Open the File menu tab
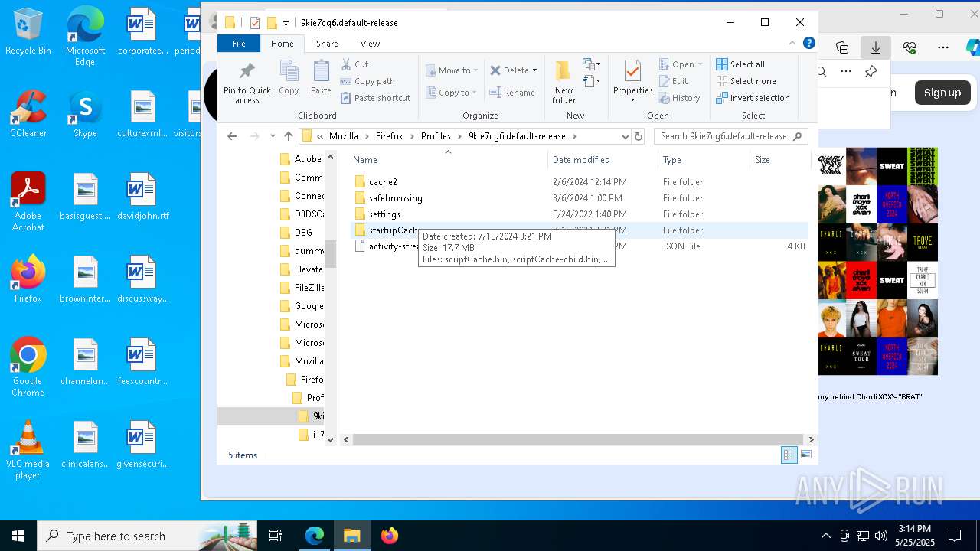Screen dimensions: 980x551 pyautogui.click(x=239, y=44)
